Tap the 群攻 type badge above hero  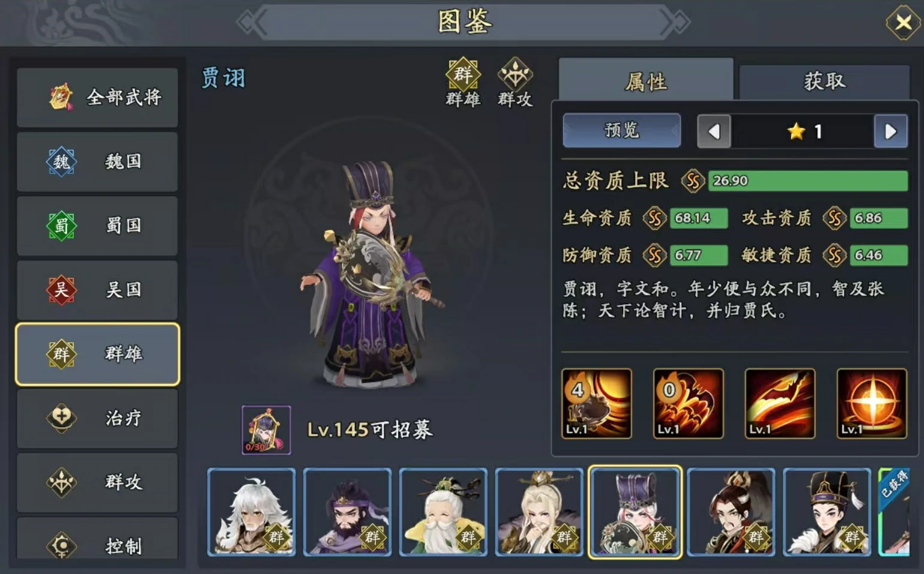[515, 82]
